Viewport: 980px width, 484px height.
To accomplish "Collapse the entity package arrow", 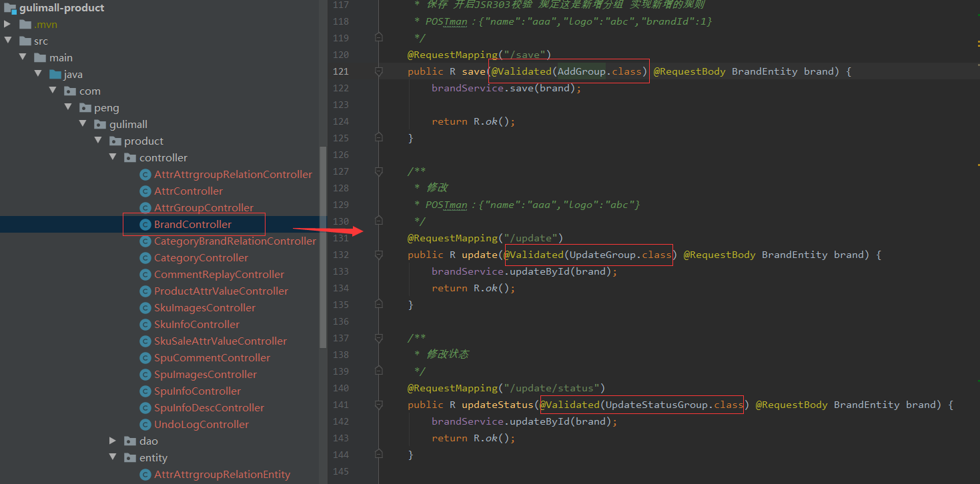I will [113, 457].
